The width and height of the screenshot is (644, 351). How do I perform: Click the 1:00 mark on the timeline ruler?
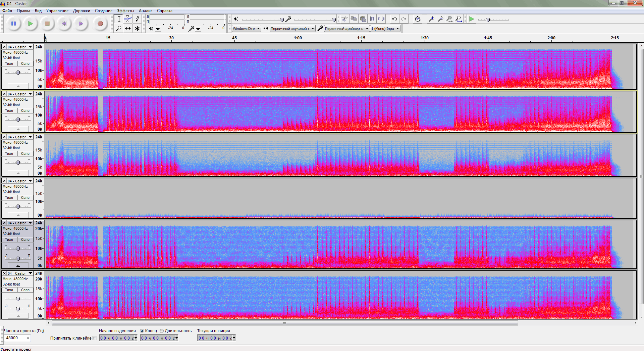click(298, 38)
